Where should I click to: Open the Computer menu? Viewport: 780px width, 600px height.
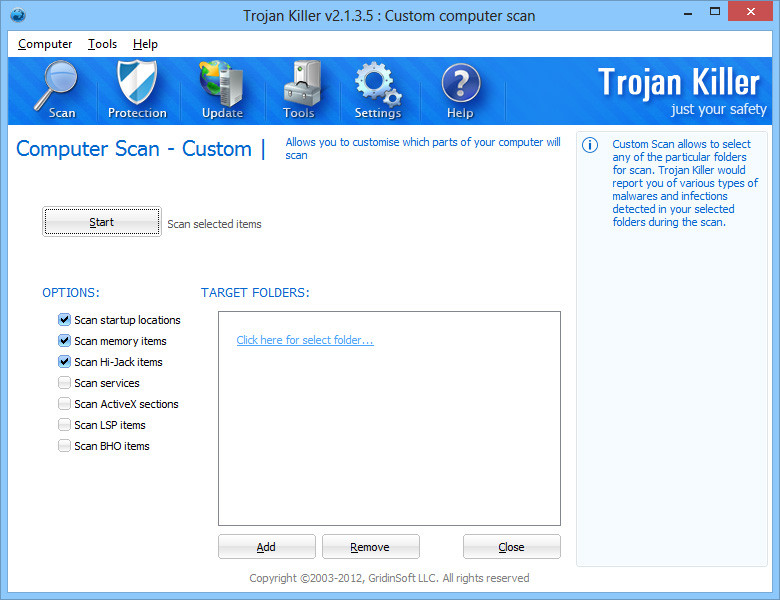[x=45, y=44]
